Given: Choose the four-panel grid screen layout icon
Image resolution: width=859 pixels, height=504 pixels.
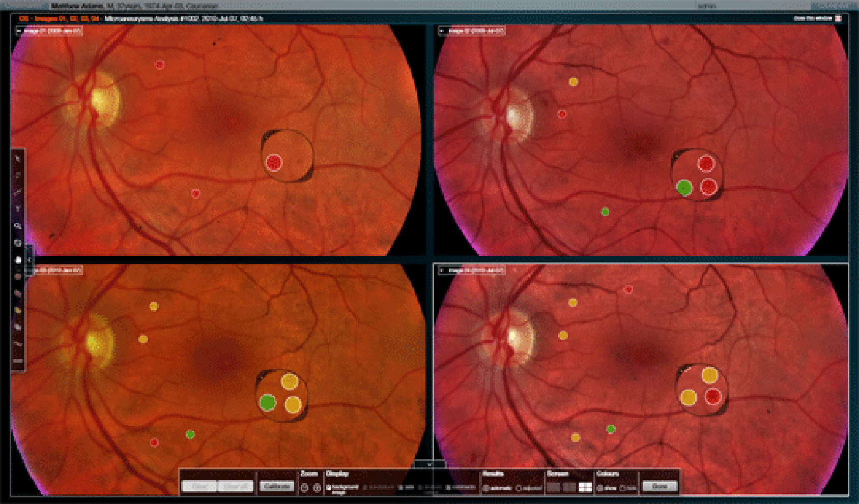Looking at the screenshot, I should [585, 487].
